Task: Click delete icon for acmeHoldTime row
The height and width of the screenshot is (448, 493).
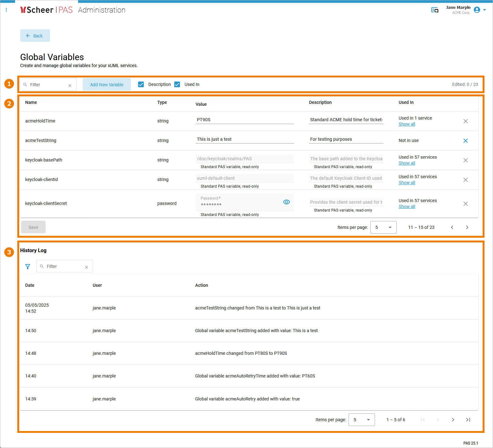Action: pos(465,121)
